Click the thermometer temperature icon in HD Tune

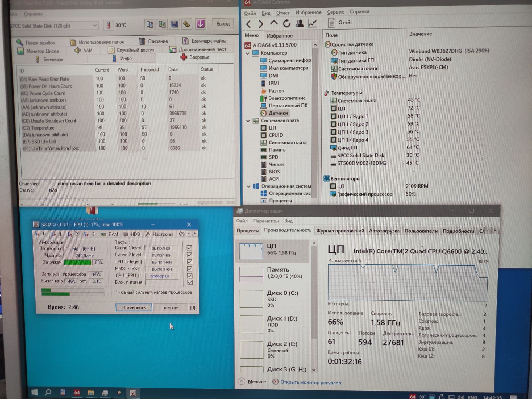pyautogui.click(x=109, y=25)
